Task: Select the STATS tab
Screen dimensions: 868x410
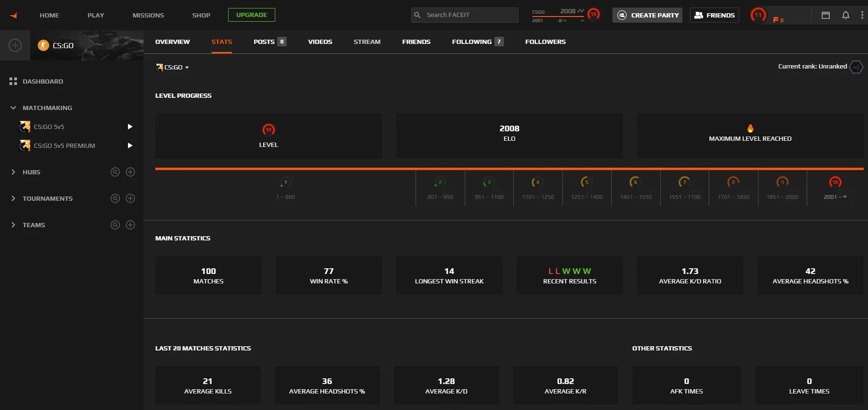Action: tap(221, 42)
